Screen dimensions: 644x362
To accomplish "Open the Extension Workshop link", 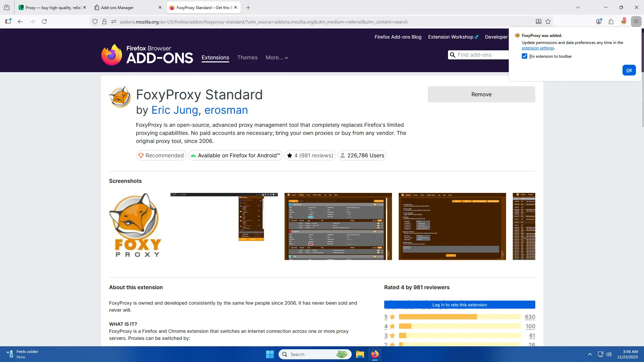I will point(453,37).
